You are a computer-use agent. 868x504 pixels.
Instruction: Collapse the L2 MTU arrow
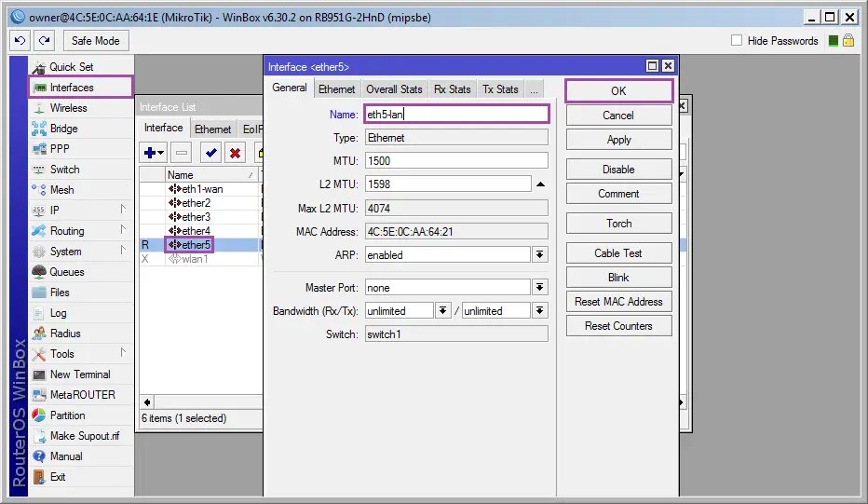(541, 184)
